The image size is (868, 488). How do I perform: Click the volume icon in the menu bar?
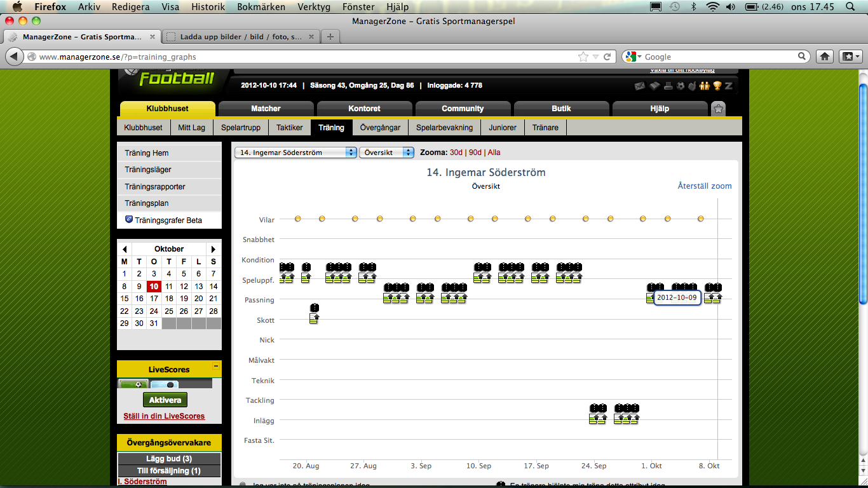pyautogui.click(x=730, y=7)
